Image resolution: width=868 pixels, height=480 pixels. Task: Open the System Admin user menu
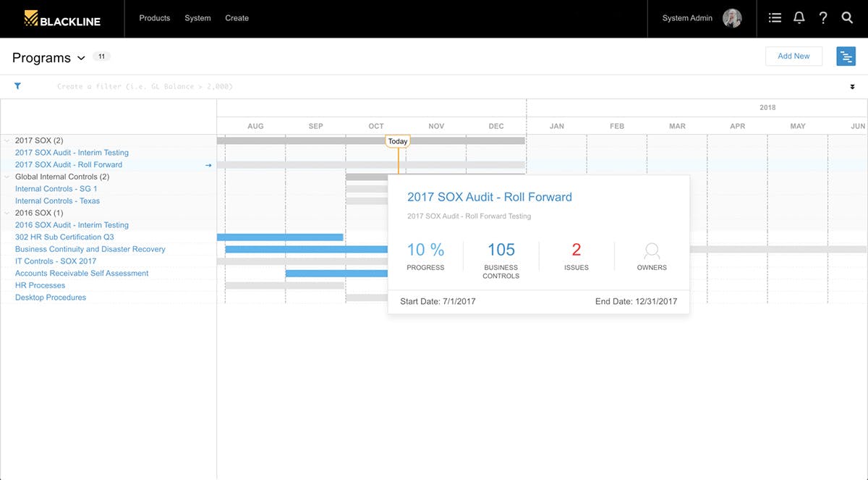click(687, 18)
